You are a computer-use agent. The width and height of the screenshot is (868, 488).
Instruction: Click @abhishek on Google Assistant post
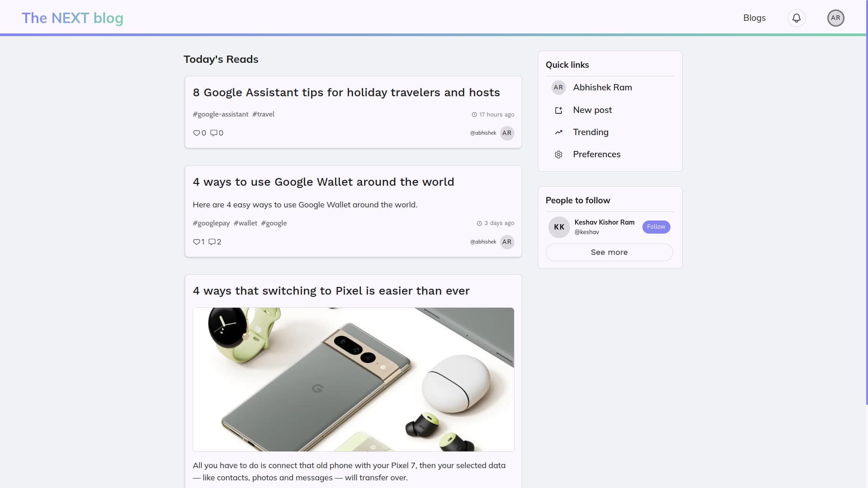(x=483, y=133)
